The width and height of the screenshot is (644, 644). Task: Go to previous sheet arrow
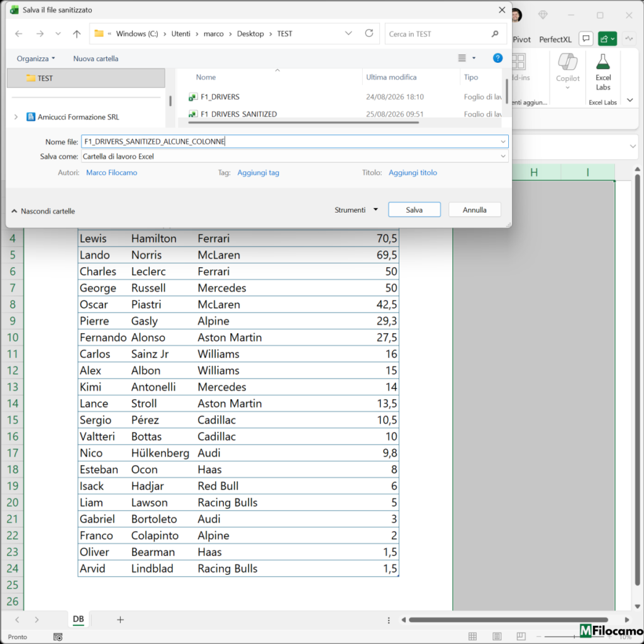[17, 619]
